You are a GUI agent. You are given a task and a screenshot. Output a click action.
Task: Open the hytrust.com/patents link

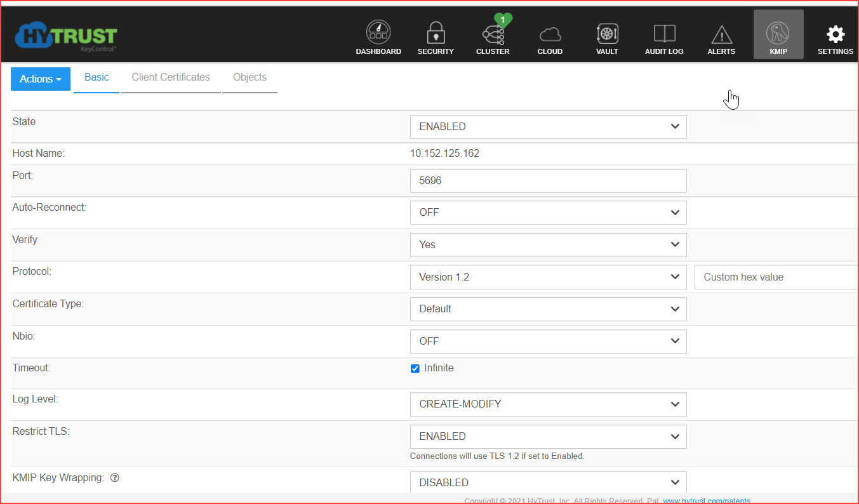coord(707,501)
